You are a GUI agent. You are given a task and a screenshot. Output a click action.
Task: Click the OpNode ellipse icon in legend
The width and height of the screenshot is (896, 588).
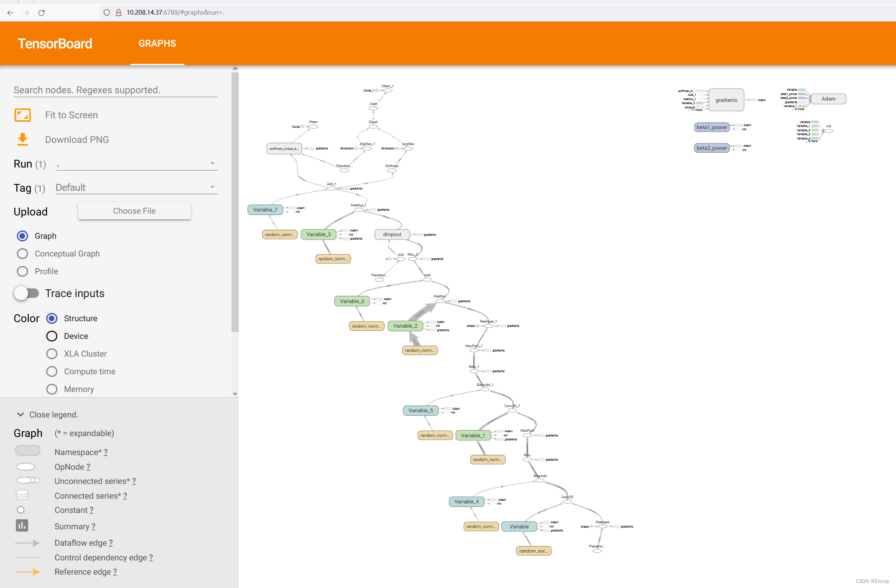point(25,466)
